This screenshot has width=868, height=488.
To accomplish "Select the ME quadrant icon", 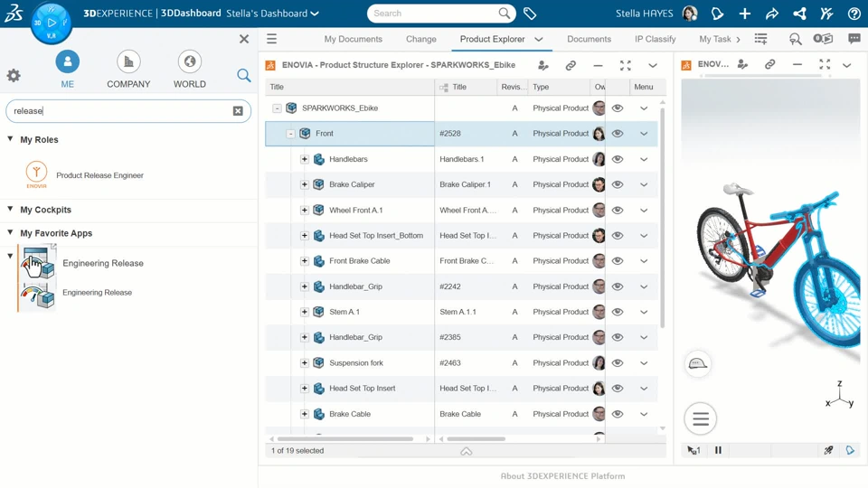I will tap(68, 61).
